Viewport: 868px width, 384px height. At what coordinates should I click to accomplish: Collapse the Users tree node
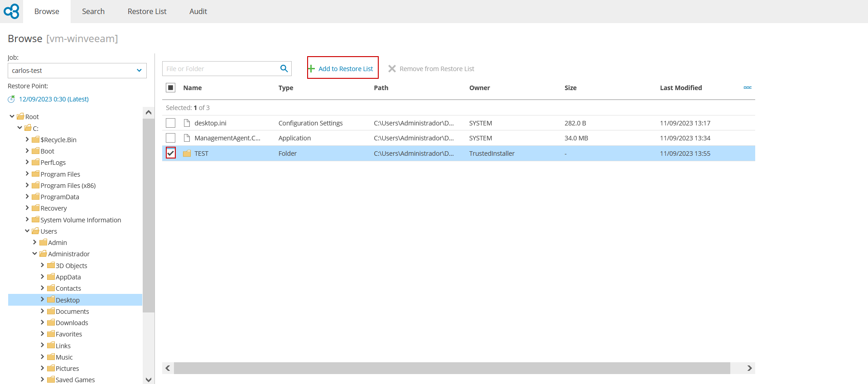click(27, 231)
